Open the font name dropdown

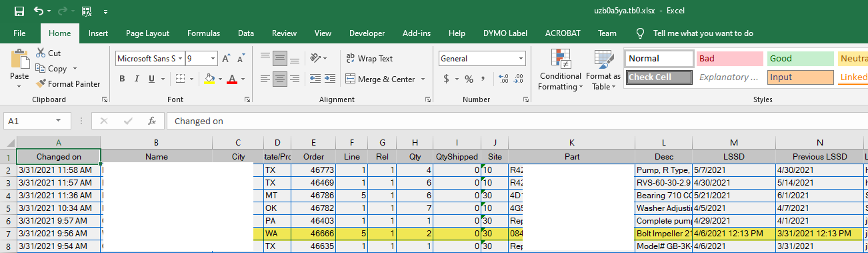click(181, 59)
